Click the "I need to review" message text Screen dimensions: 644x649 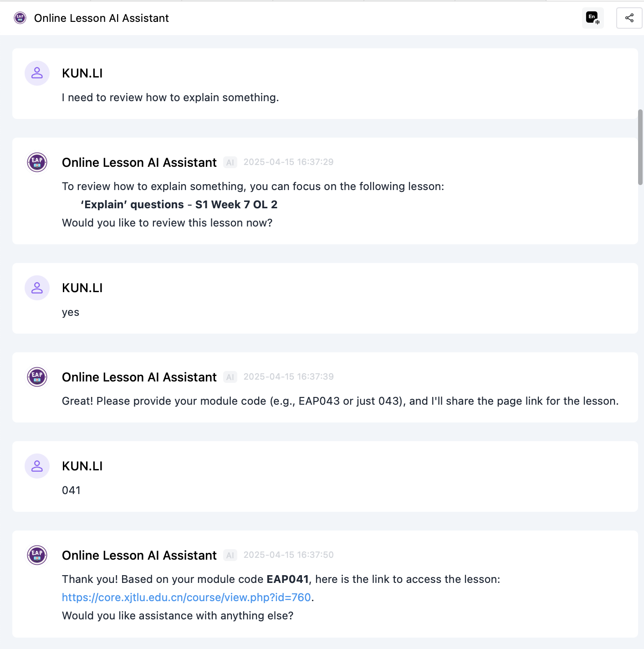click(170, 98)
